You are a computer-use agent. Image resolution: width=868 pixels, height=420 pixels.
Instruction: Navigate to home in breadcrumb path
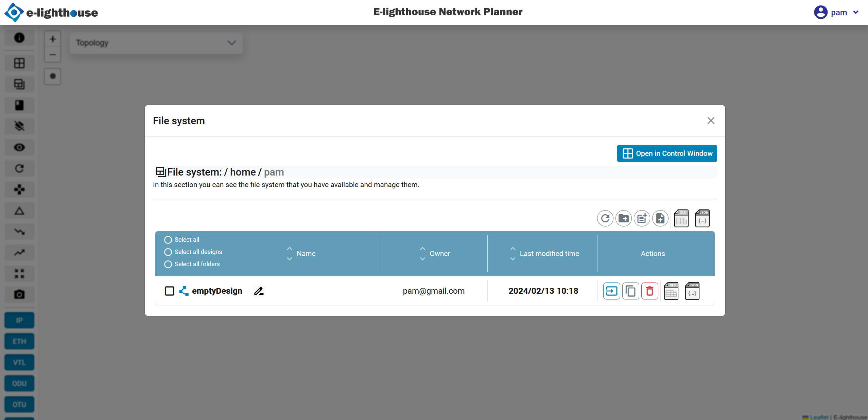(243, 172)
